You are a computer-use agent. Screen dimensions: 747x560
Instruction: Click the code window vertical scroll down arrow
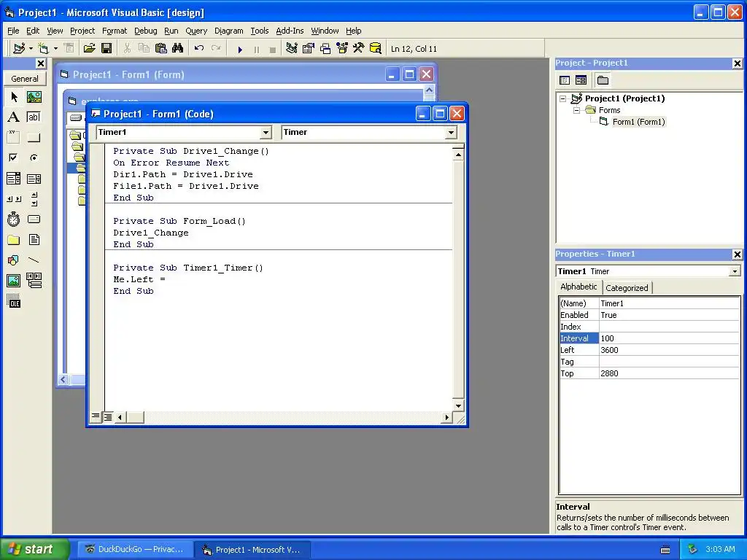tap(458, 405)
